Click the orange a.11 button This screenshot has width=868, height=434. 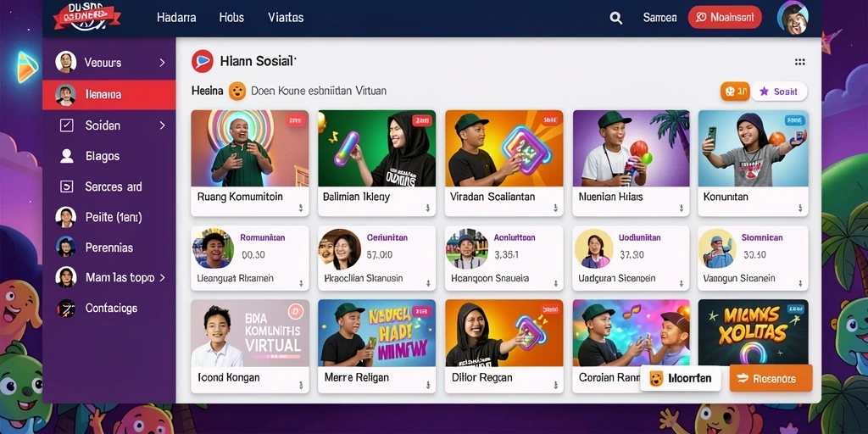coord(735,92)
